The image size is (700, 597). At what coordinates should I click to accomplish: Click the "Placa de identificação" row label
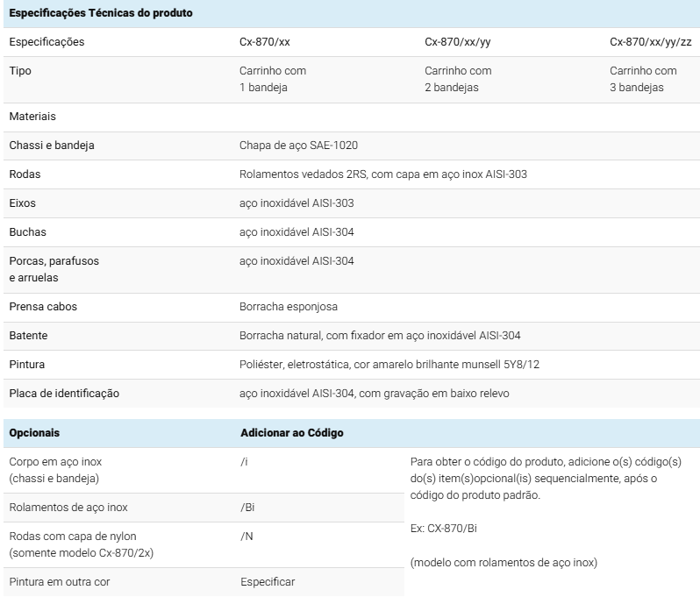click(x=64, y=394)
